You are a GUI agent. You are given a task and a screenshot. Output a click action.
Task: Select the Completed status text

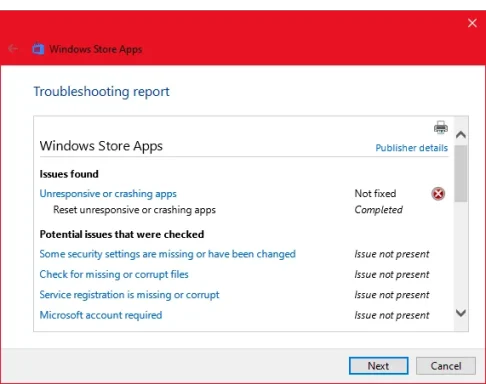pos(378,210)
